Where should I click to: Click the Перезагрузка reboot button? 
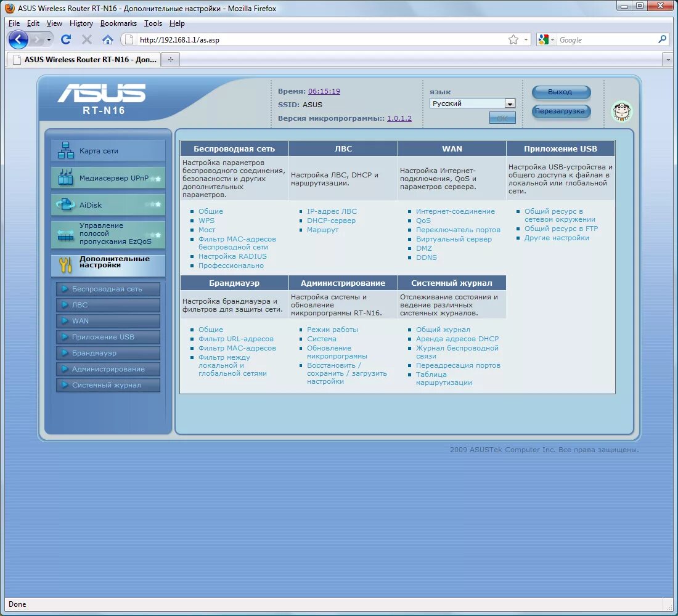pos(561,111)
